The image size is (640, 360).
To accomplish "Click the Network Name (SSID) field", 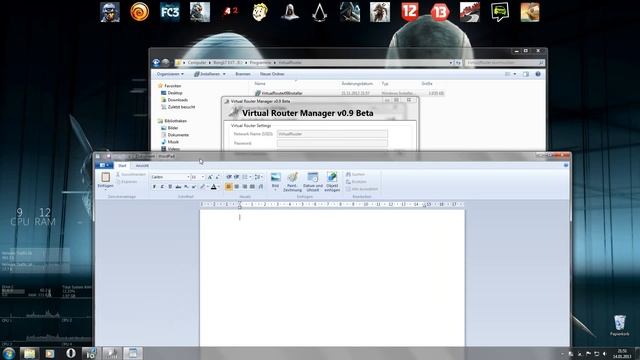I will (x=332, y=134).
